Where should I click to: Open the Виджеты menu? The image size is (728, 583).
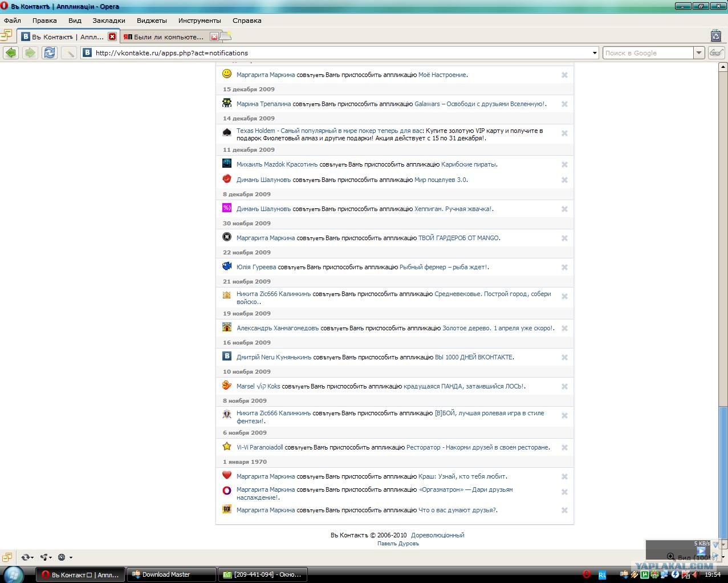click(152, 21)
